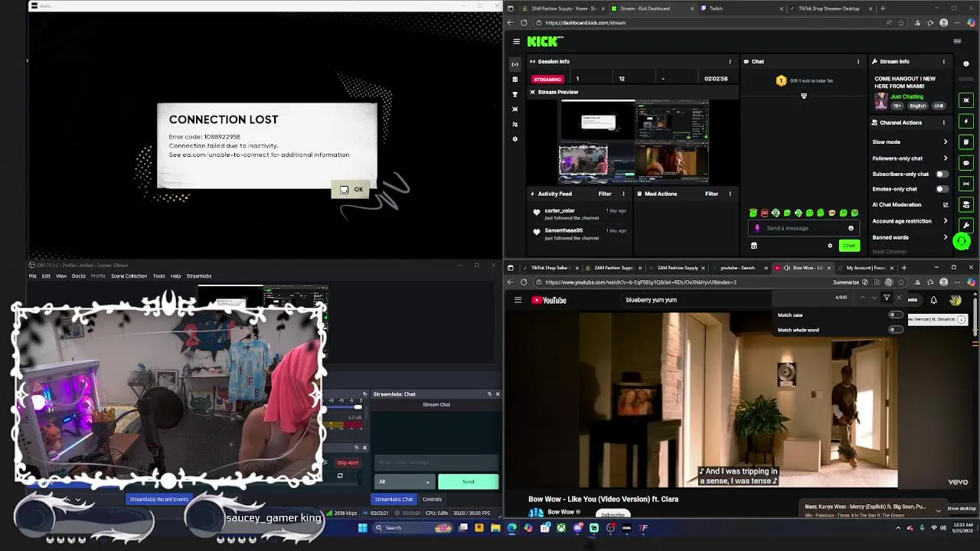The height and width of the screenshot is (551, 980).
Task: Click Skip Alert button in OBS
Action: [348, 462]
